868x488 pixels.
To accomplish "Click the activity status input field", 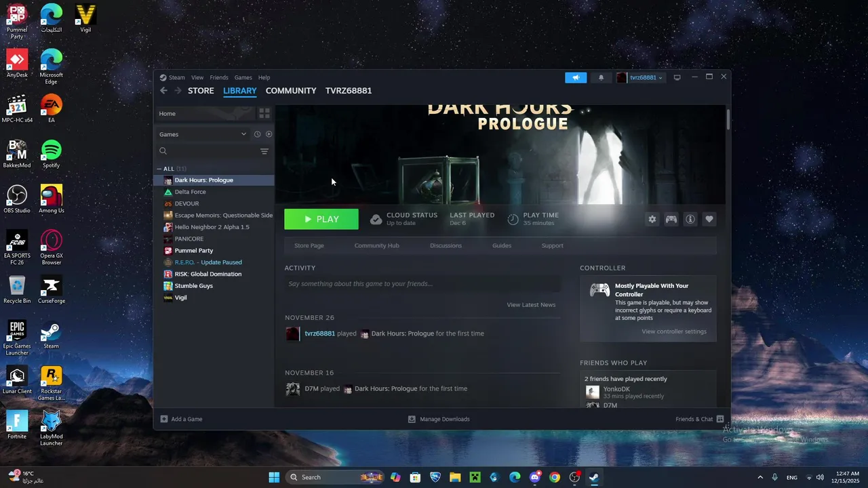I will (422, 284).
